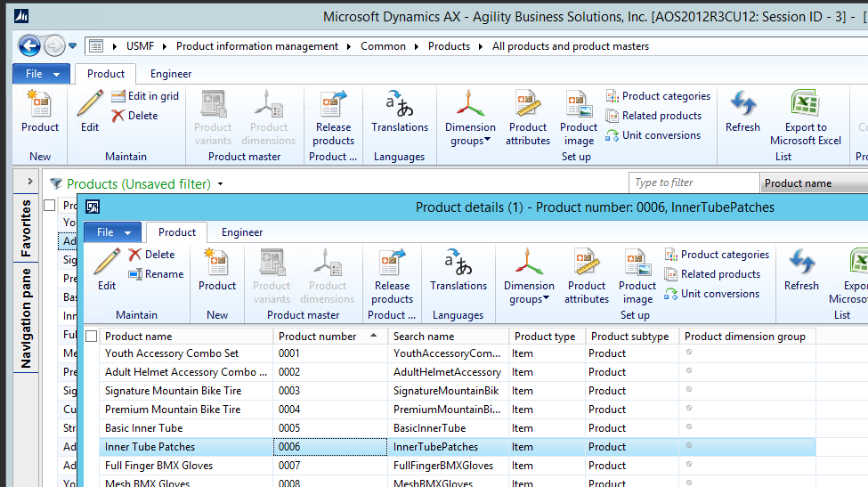Click Product attributes in main ribbon
Viewport: 868px width, 487px height.
528,118
